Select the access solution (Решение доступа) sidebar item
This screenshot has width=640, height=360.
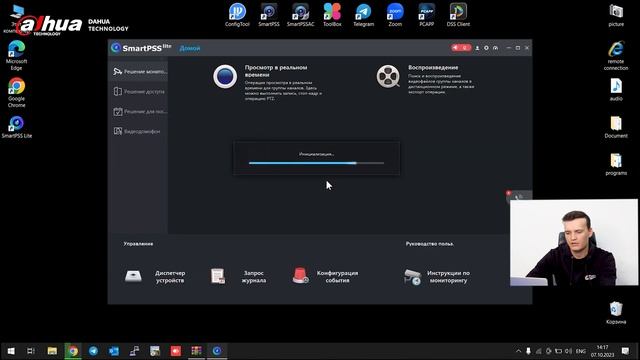(x=139, y=91)
